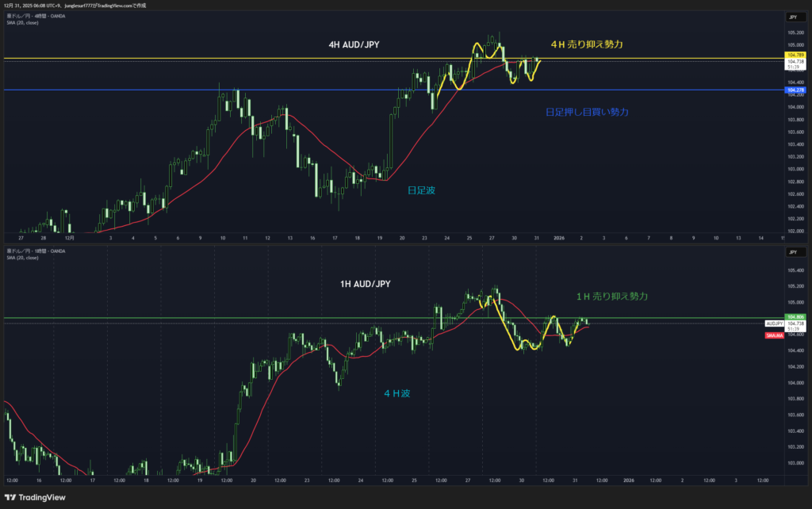Screen dimensions: 812x509
Task: Click the red SMA:MA indicator label
Action: click(x=775, y=336)
